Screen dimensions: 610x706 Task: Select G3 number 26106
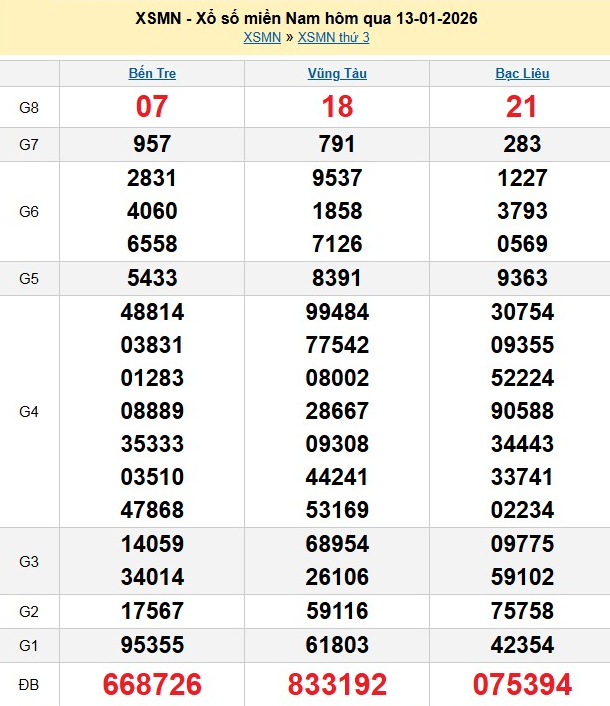[x=337, y=577]
